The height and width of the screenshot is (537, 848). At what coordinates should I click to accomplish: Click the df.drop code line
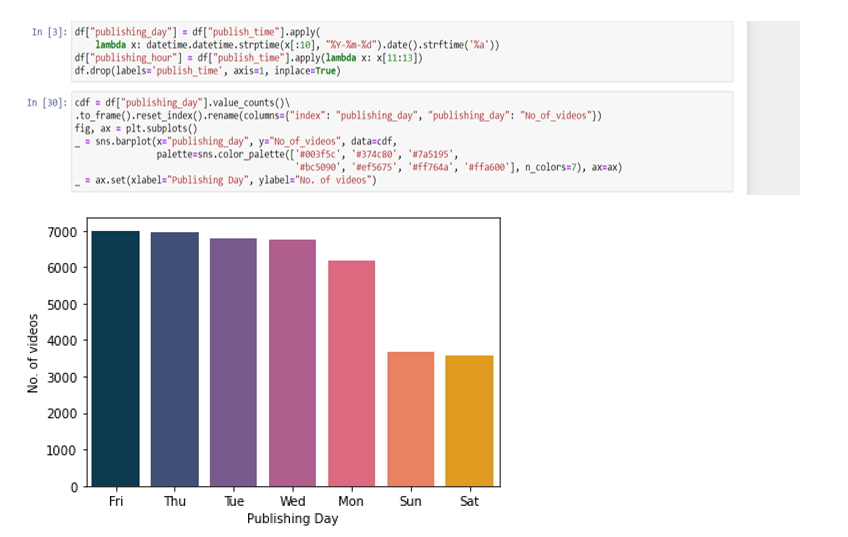[x=208, y=71]
